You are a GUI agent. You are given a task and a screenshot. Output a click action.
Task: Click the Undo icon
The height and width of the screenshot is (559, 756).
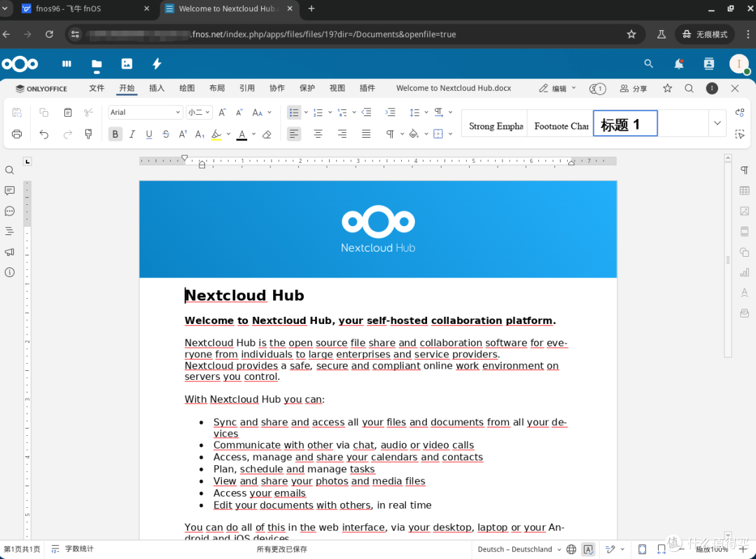[44, 134]
